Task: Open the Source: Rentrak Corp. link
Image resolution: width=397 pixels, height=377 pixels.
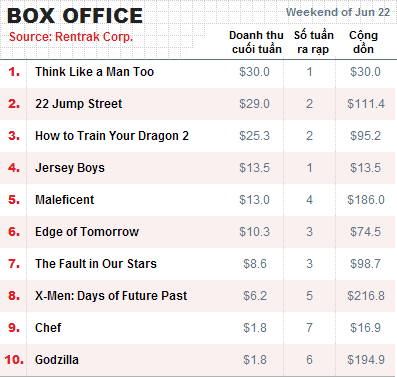Action: 71,37
